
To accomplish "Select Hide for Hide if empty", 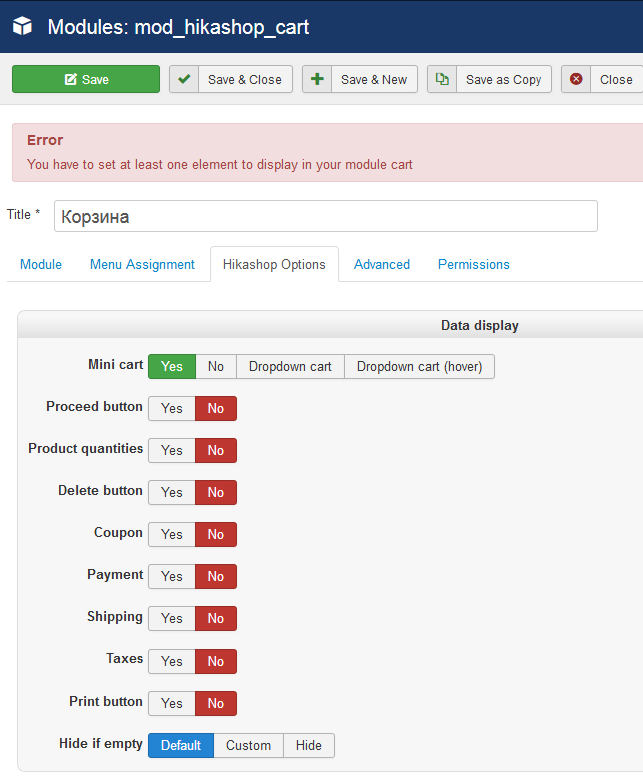I will tap(309, 745).
